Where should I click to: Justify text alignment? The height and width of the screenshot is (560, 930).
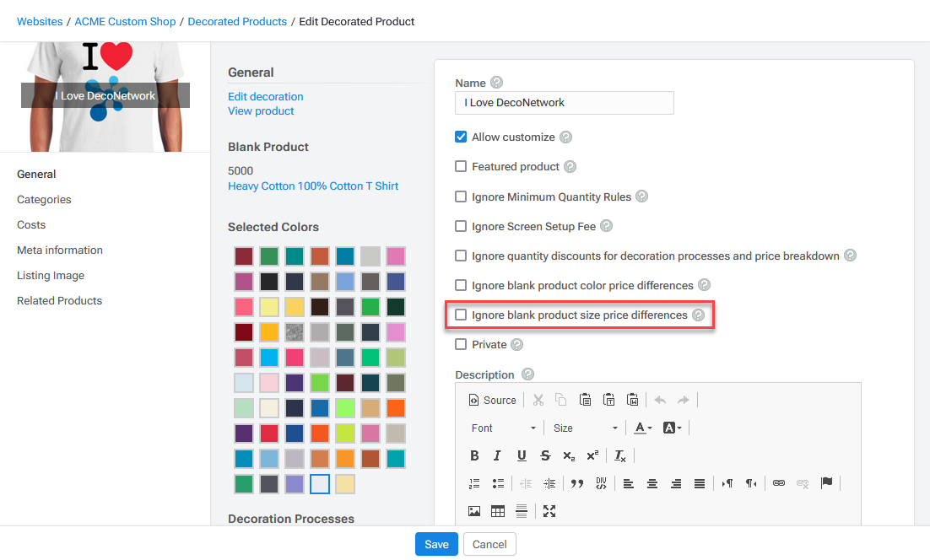click(x=700, y=483)
